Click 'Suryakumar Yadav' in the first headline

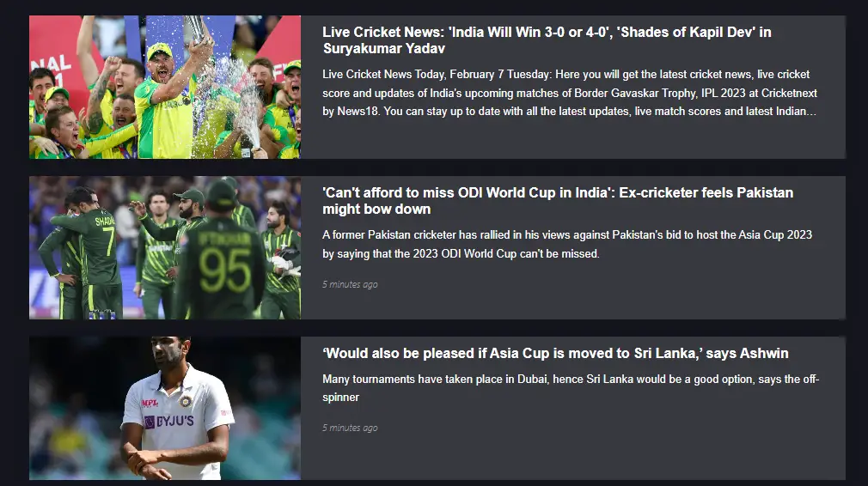tap(384, 49)
